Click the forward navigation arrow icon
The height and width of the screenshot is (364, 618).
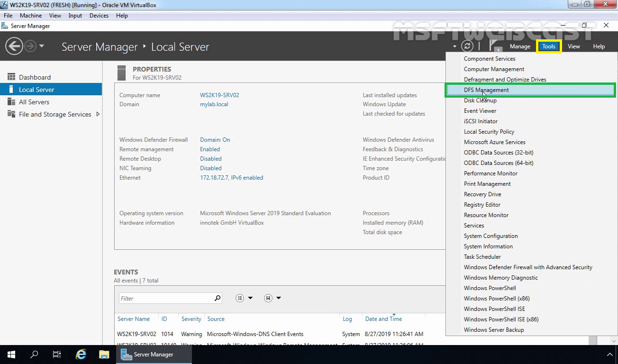click(30, 46)
